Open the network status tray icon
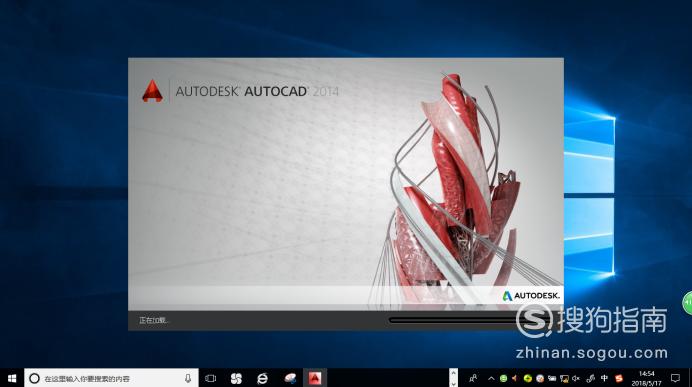 [564, 378]
